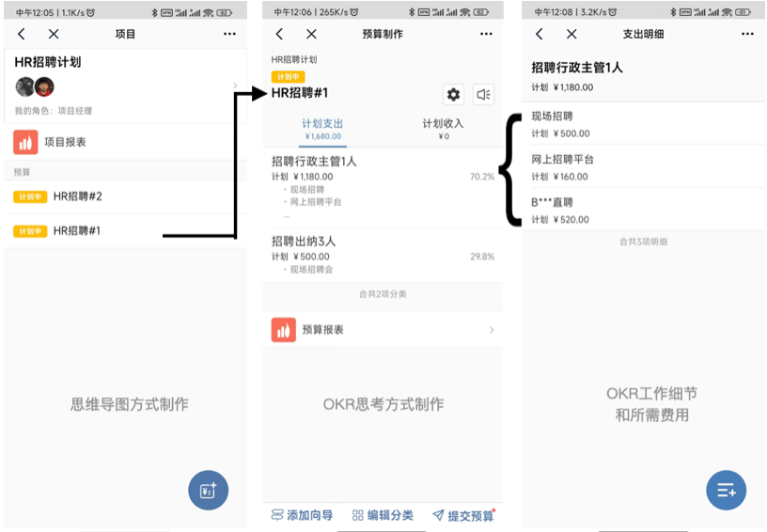Open expense detail 现场招聘 ¥500.00
Viewport: 767px width, 532px height.
click(x=643, y=124)
